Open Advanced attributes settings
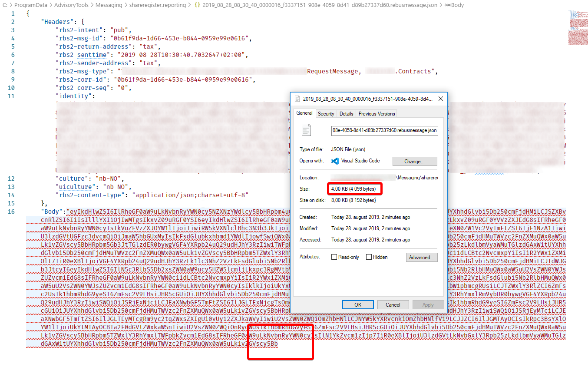 click(x=422, y=257)
